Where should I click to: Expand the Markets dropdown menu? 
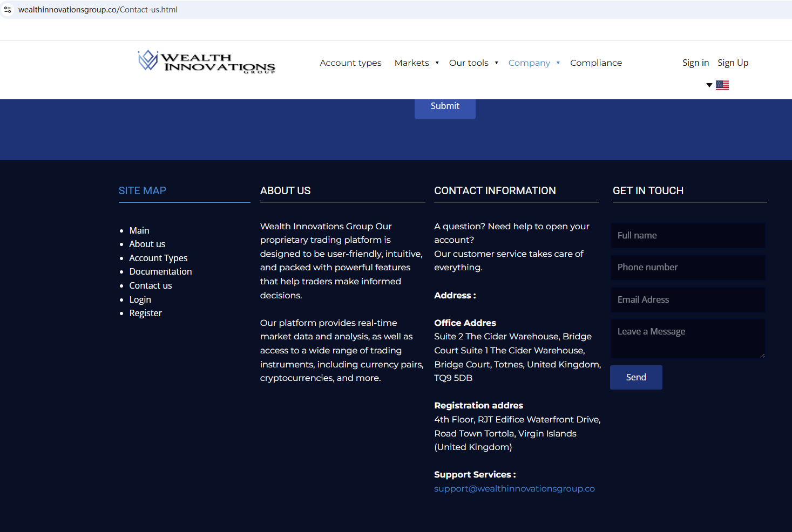[416, 63]
